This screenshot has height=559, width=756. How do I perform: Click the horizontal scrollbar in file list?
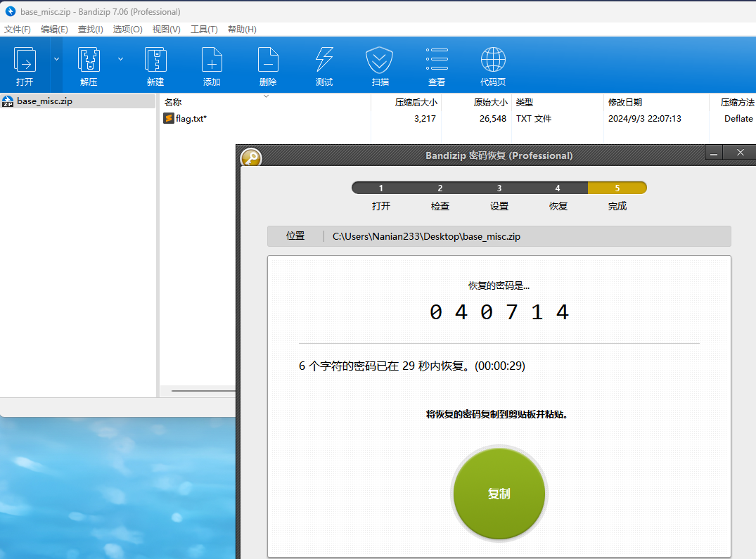click(x=203, y=391)
